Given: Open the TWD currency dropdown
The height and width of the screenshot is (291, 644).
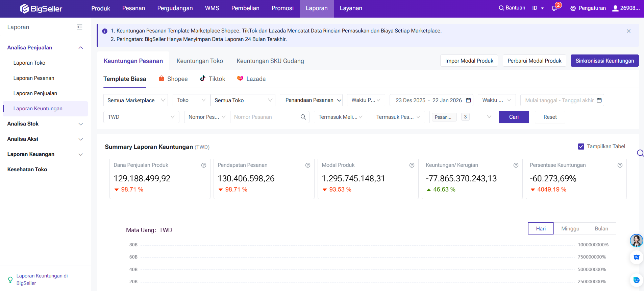Looking at the screenshot, I should point(141,117).
